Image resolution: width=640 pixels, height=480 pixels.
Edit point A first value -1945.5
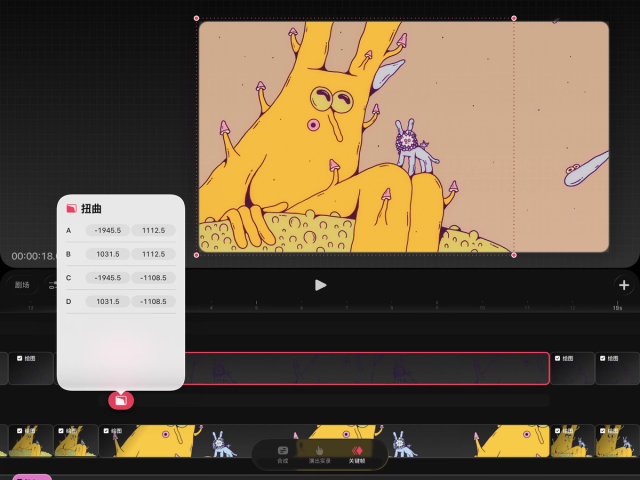click(x=108, y=230)
